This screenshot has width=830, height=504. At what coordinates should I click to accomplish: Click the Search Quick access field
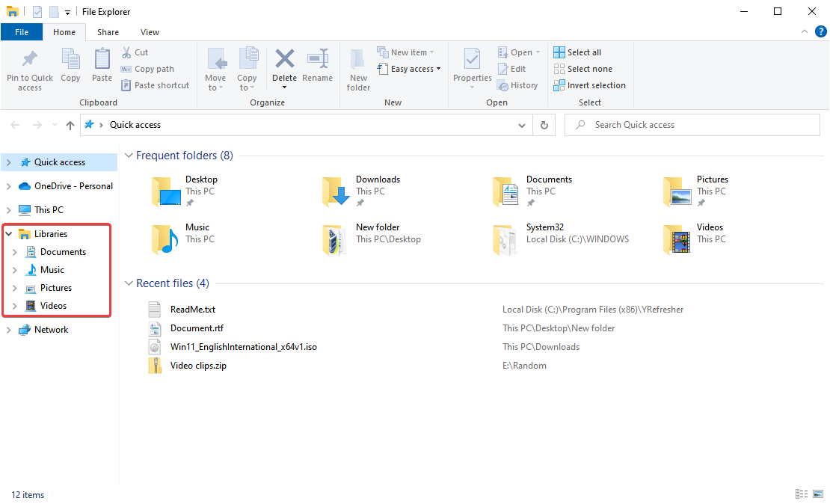click(x=692, y=125)
